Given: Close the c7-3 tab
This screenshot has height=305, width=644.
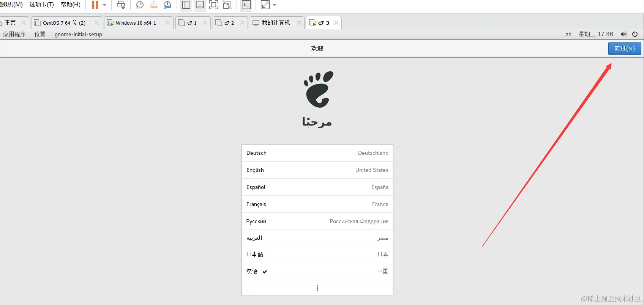Looking at the screenshot, I should click(336, 23).
